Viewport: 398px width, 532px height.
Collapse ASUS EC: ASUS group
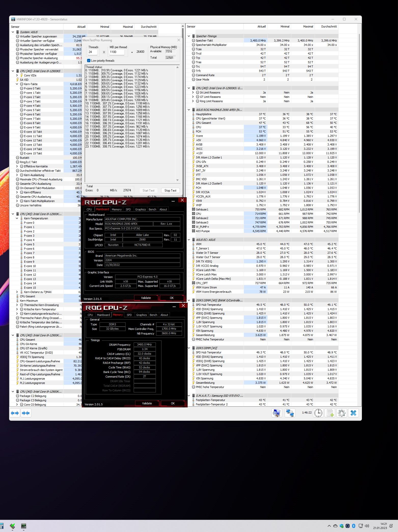(189, 240)
